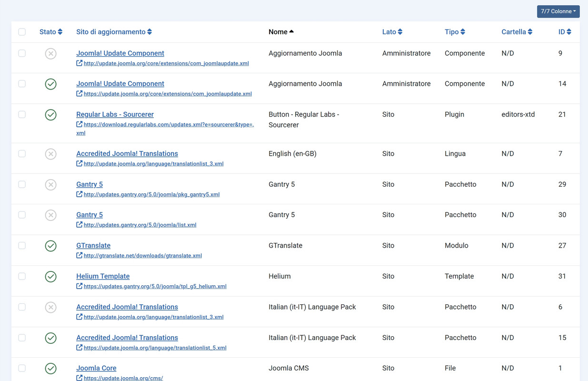
Task: Click sort arrows next to ID header
Action: 569,32
